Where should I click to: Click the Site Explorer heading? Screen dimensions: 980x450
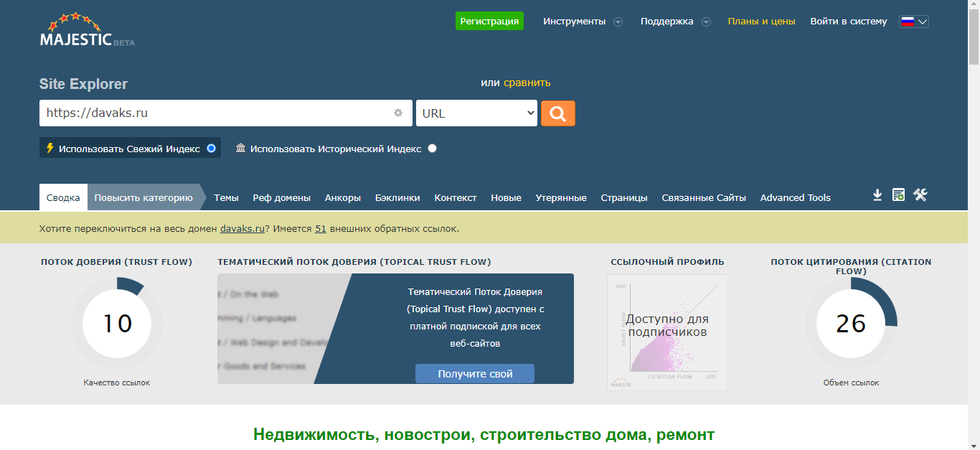coord(83,84)
